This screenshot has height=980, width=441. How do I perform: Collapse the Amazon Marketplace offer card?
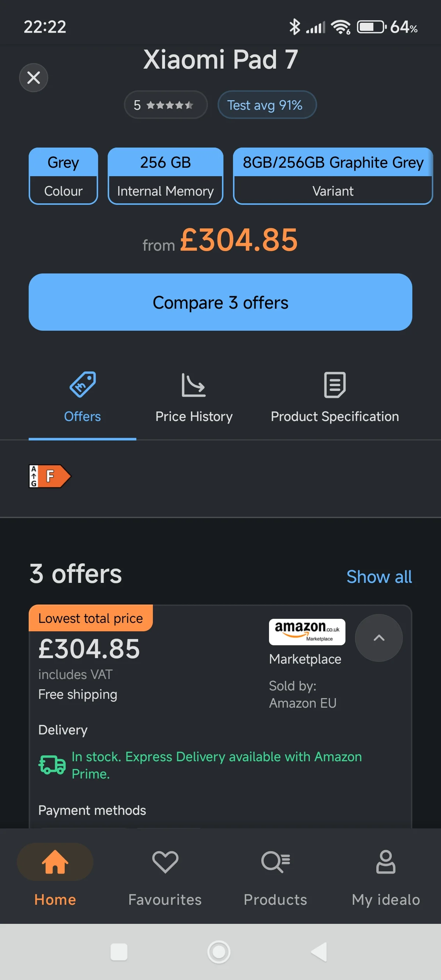[378, 638]
